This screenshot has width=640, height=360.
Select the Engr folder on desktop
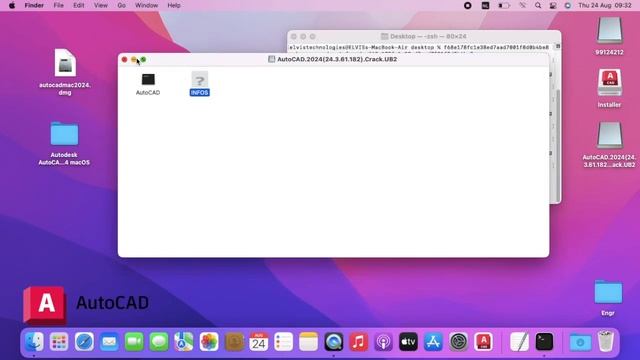click(x=608, y=298)
